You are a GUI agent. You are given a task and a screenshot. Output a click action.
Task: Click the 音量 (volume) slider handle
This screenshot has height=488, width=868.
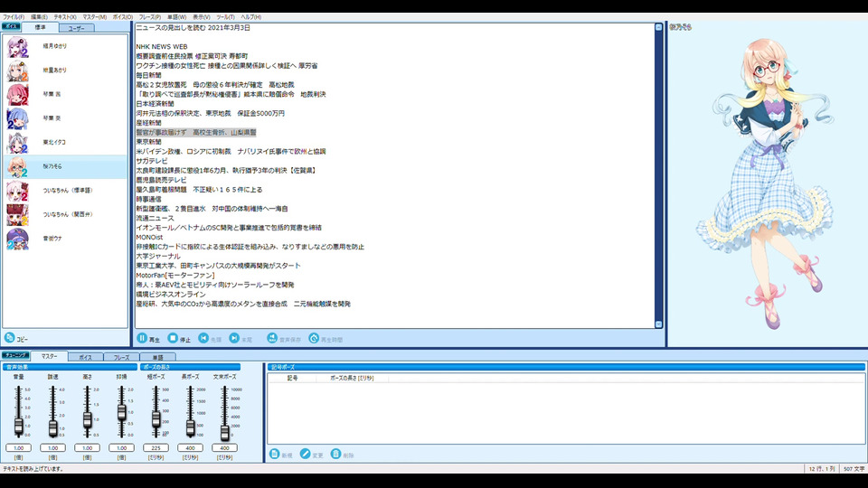(x=18, y=426)
